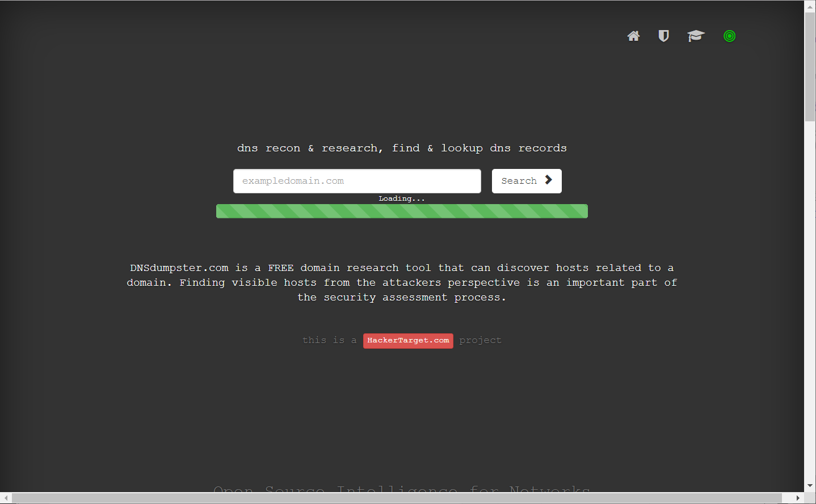Click the vertical scrollbar thumb
The image size is (816, 504).
point(810,67)
